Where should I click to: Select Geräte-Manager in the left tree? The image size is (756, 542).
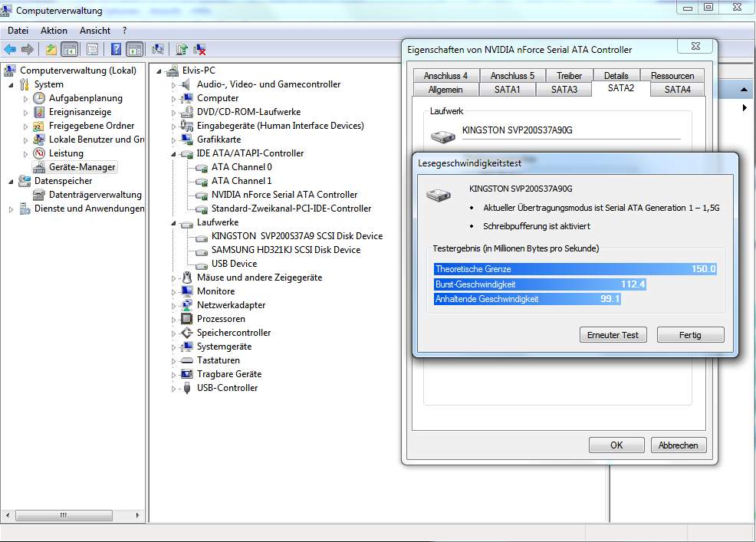point(82,167)
